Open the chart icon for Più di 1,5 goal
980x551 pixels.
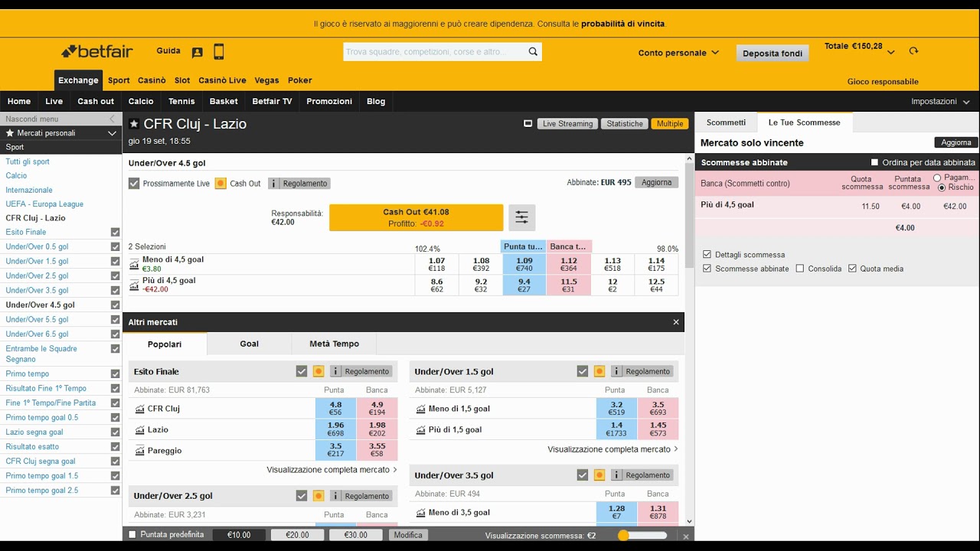pyautogui.click(x=421, y=429)
